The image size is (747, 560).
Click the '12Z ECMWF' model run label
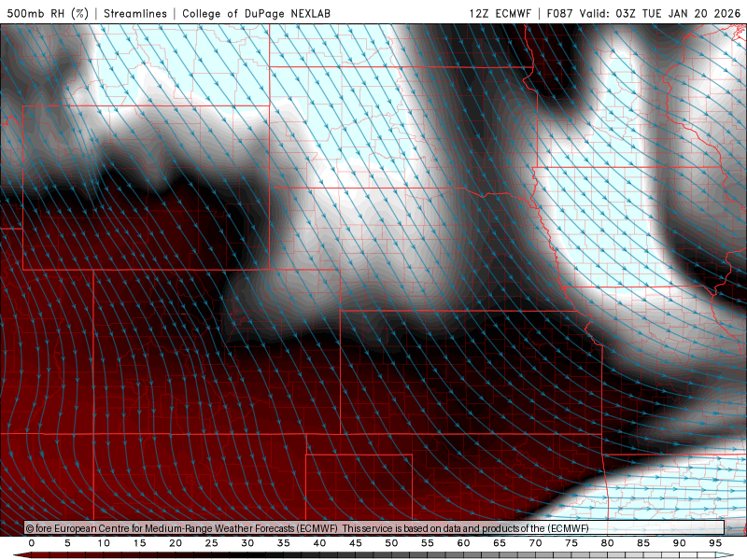point(500,13)
